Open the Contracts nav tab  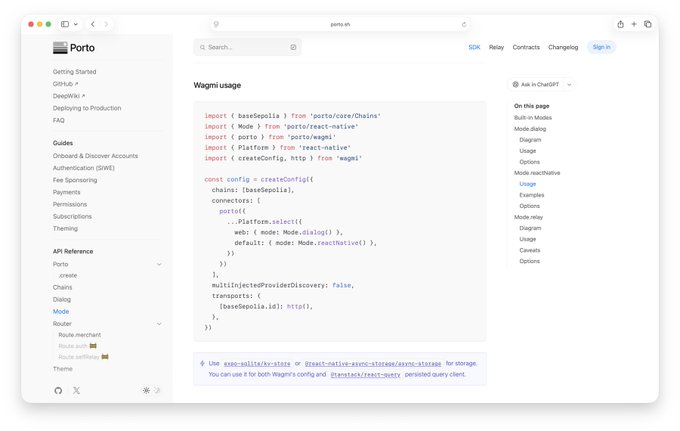526,47
